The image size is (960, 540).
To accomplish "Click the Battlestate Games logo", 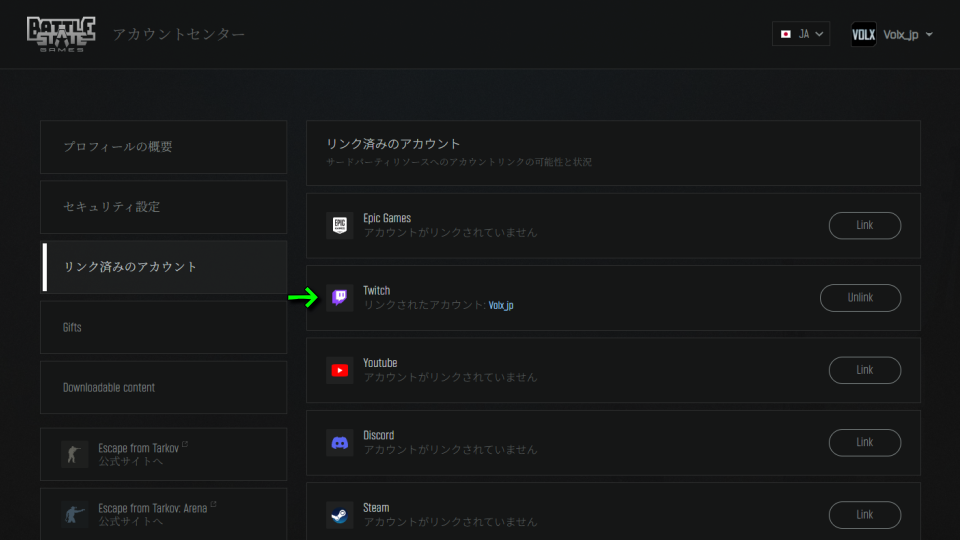I will tap(61, 34).
